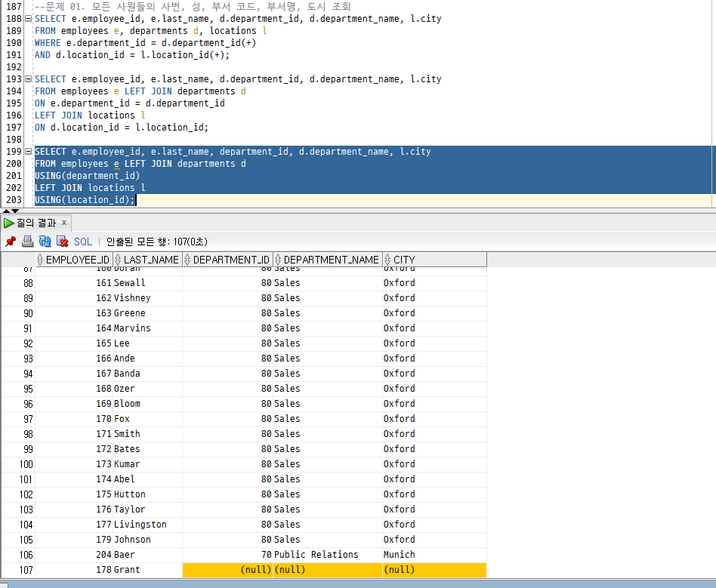Click the refresh icon in the results toolbar

45,242
